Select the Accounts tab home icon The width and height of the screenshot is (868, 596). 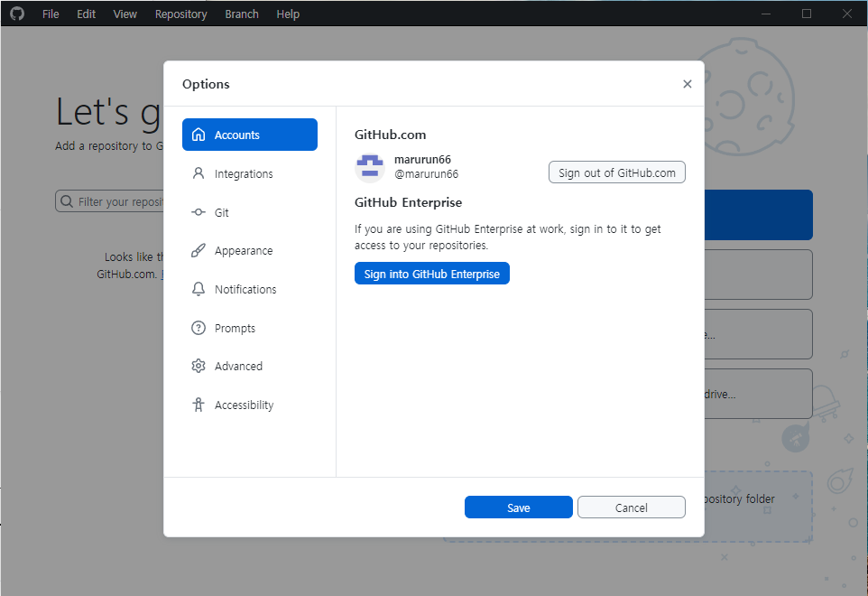pos(199,135)
